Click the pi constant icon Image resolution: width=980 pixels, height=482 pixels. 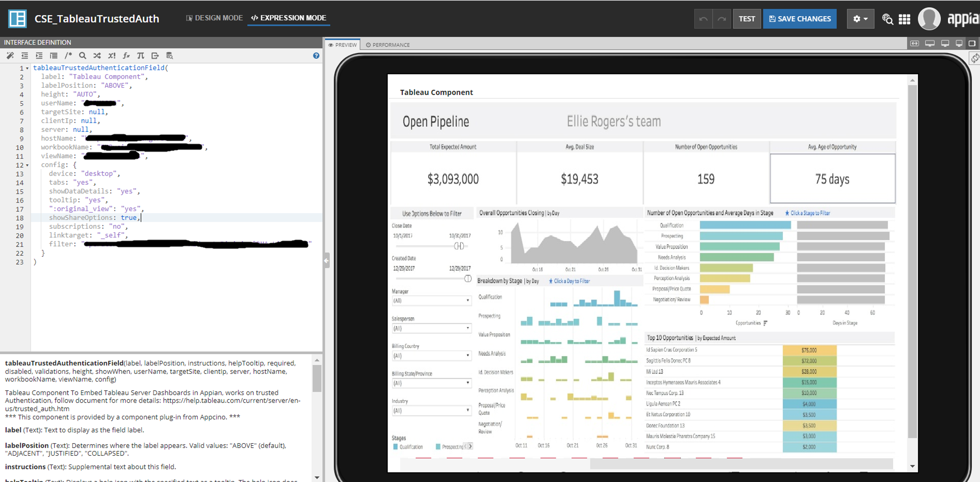pyautogui.click(x=141, y=56)
